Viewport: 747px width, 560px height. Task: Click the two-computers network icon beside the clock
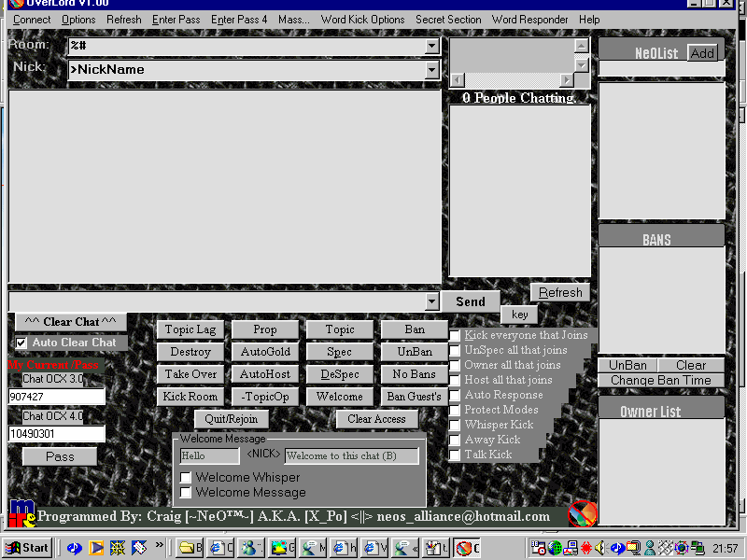[x=698, y=548]
